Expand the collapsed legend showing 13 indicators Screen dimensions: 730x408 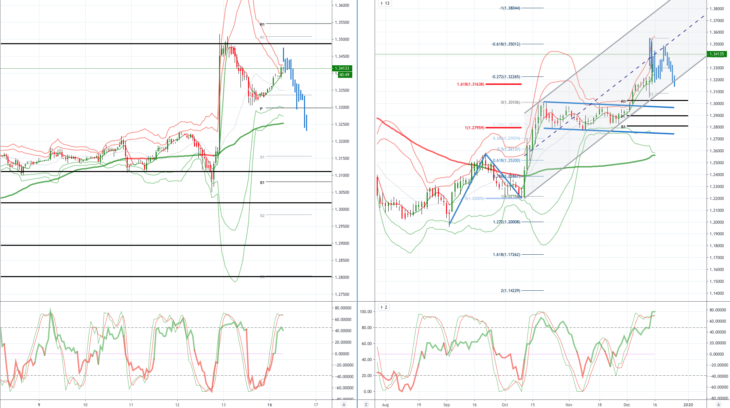(385, 3)
